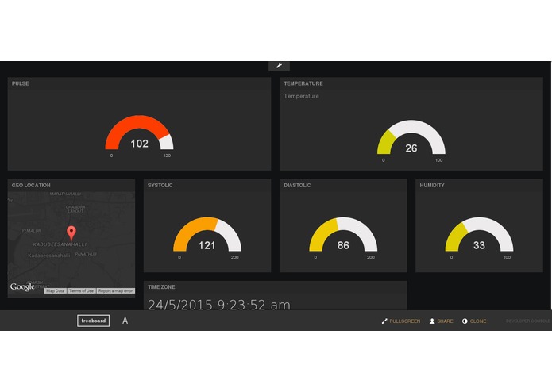The height and width of the screenshot is (392, 552).
Task: Click the PULSE pane title
Action: coord(21,83)
